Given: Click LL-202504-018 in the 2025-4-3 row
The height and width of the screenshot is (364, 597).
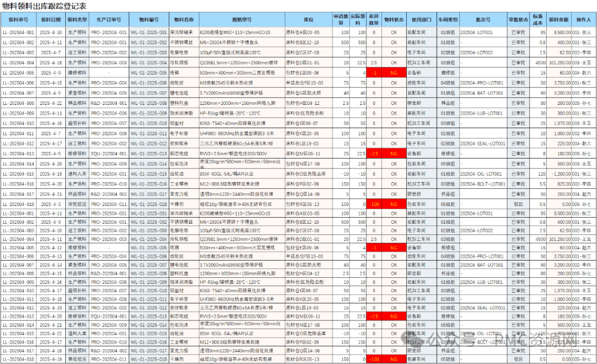Looking at the screenshot, I should (x=18, y=204).
